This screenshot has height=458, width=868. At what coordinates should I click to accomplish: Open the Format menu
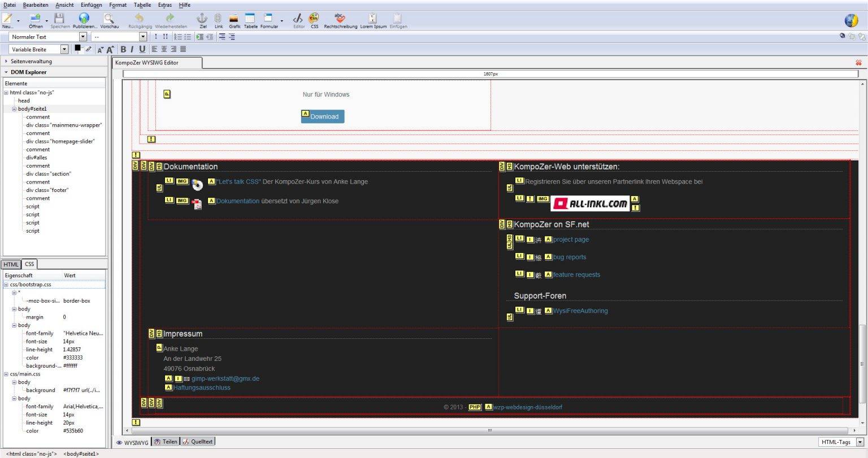coord(117,5)
